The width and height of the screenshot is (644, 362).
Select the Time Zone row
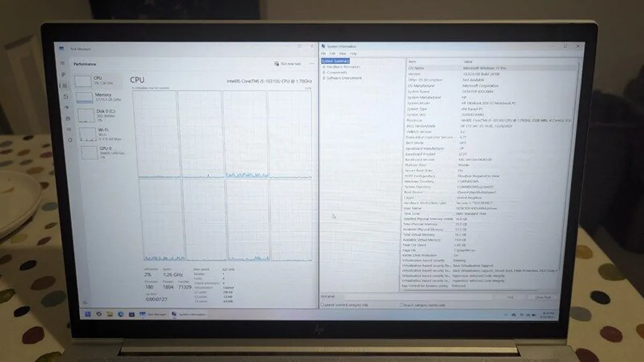tap(483, 213)
